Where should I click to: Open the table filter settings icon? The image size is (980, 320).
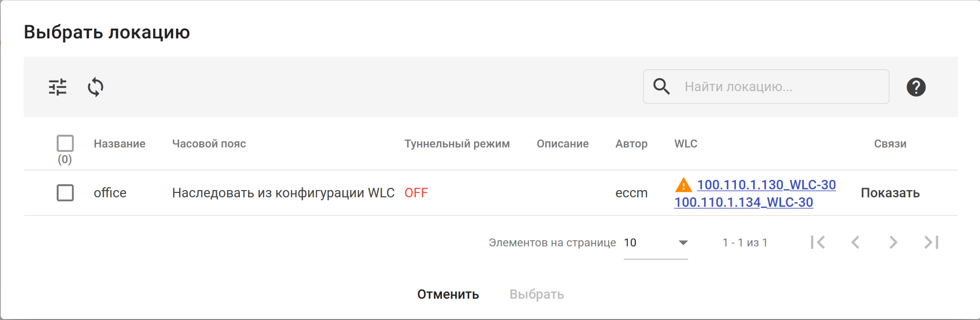tap(58, 87)
